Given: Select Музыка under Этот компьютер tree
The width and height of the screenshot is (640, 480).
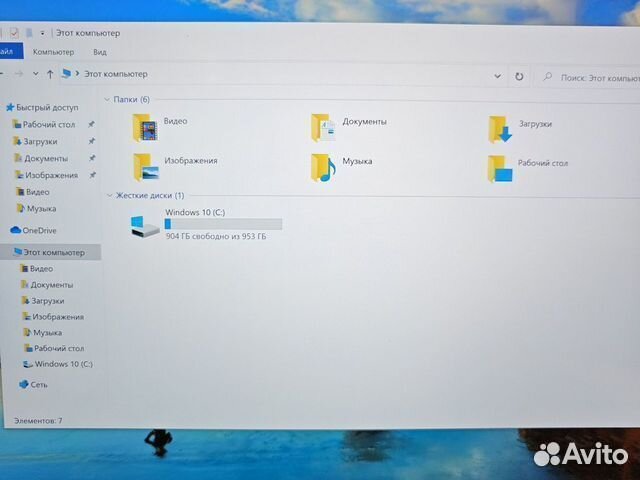Looking at the screenshot, I should 47,332.
